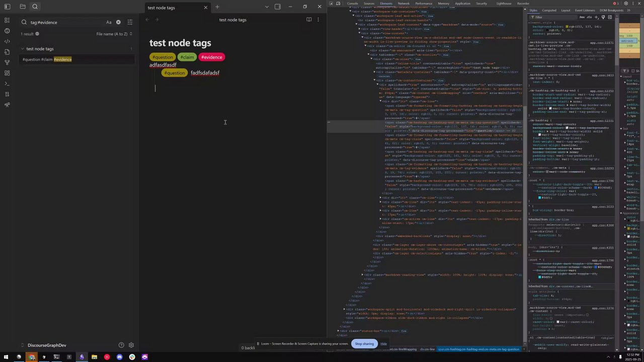Select the Computed styles tab

tap(549, 10)
